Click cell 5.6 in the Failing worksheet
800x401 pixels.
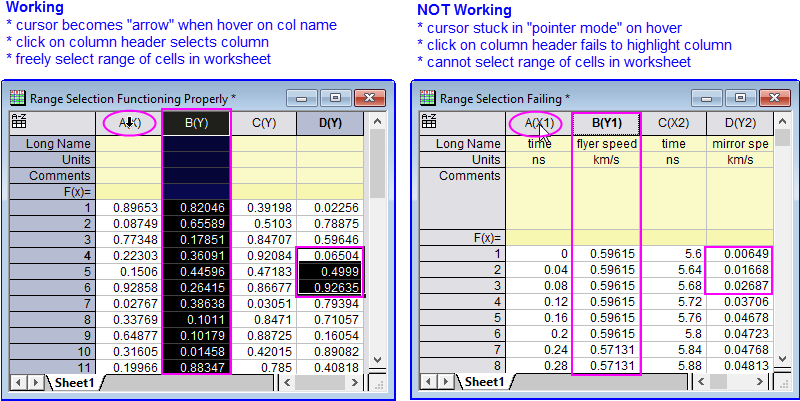[673, 254]
